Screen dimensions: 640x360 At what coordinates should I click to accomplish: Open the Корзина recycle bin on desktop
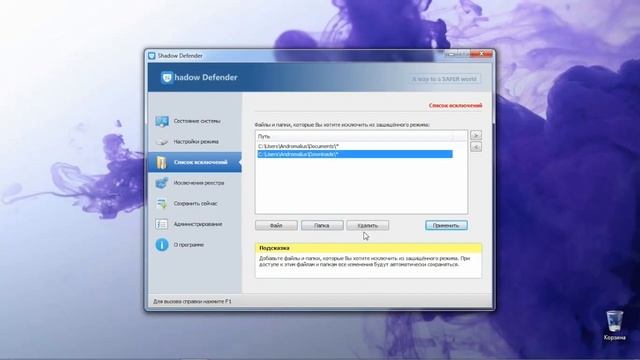(614, 325)
